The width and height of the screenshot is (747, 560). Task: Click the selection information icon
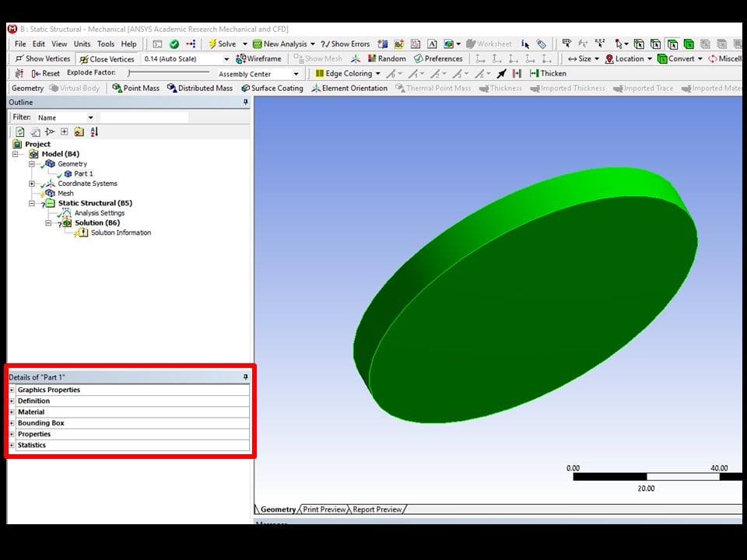point(525,44)
